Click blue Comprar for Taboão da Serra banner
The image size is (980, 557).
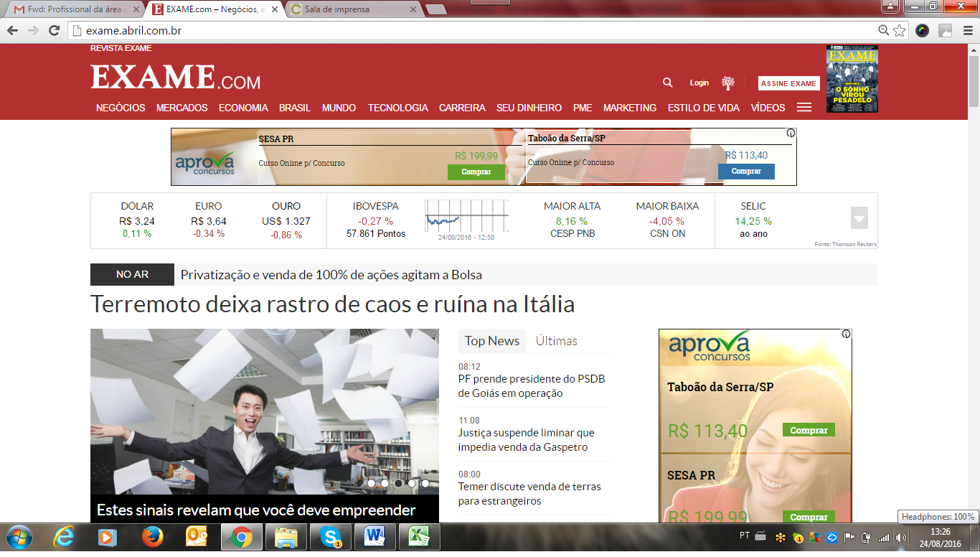point(746,172)
